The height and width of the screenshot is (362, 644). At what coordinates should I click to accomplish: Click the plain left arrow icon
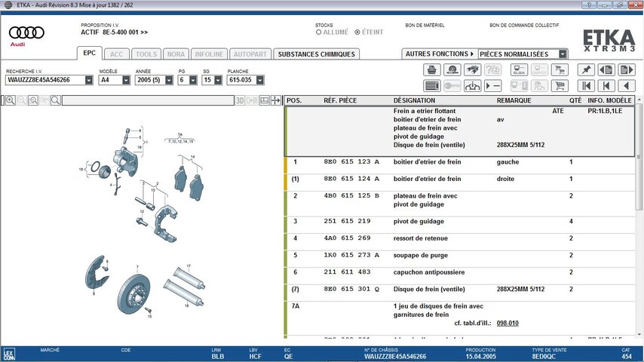627,86
